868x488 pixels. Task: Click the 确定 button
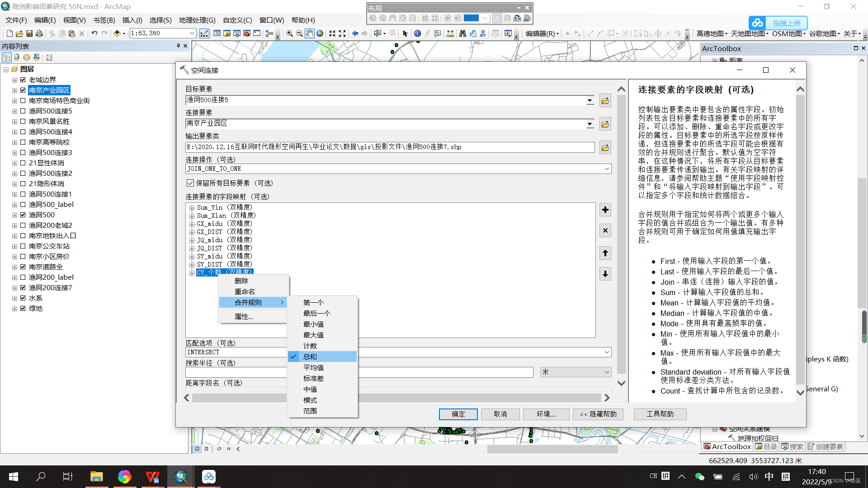click(458, 414)
